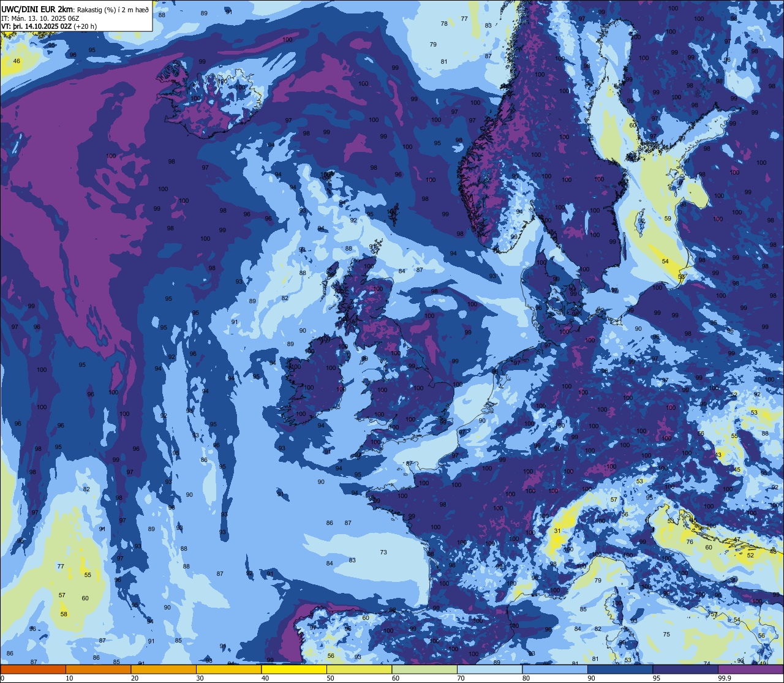Click the legend tick label 30
The height and width of the screenshot is (683, 784).
(200, 678)
